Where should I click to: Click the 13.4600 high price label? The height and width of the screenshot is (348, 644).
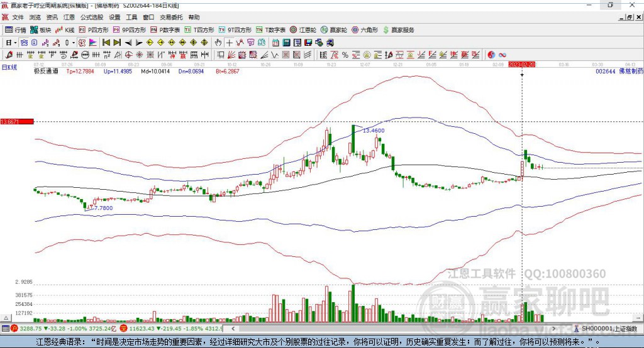(374, 131)
